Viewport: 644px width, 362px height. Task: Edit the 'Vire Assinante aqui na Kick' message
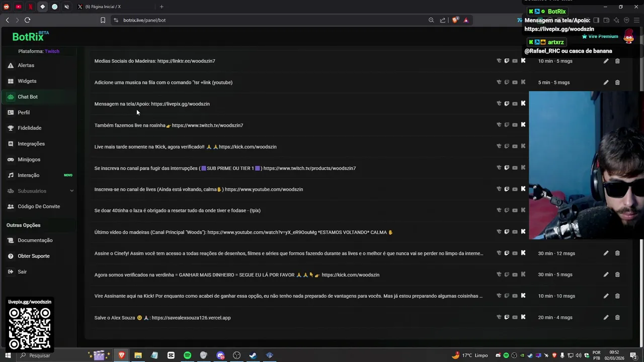(x=606, y=296)
